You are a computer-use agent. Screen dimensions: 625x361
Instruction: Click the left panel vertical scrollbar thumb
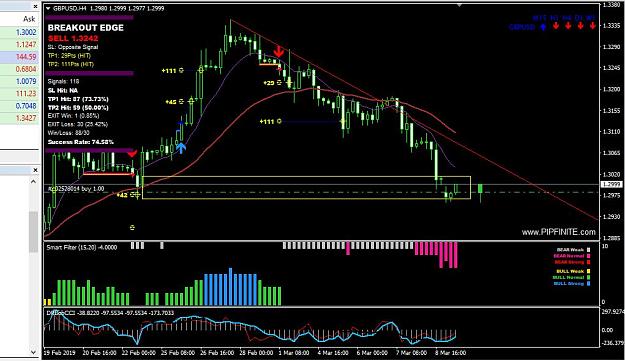33,232
